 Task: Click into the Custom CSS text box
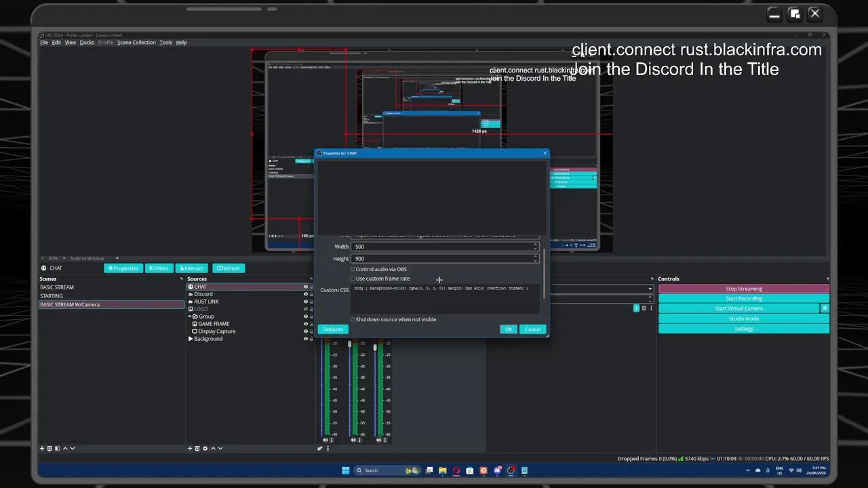445,299
